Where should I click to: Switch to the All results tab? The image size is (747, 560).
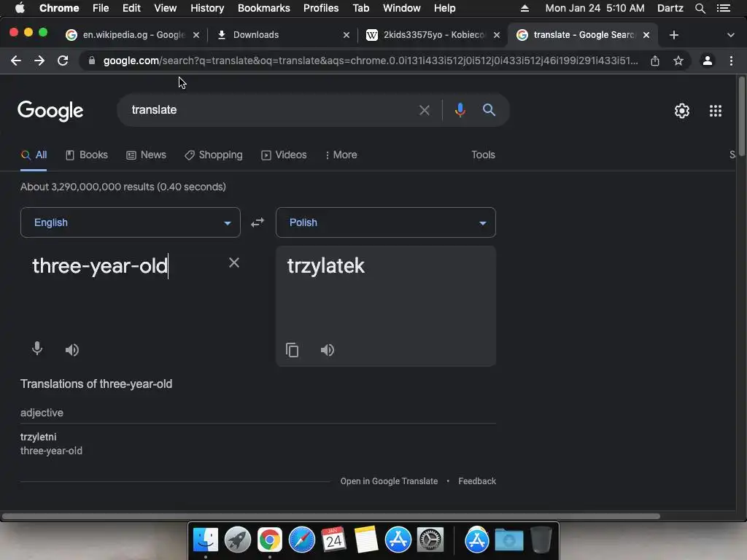(34, 155)
